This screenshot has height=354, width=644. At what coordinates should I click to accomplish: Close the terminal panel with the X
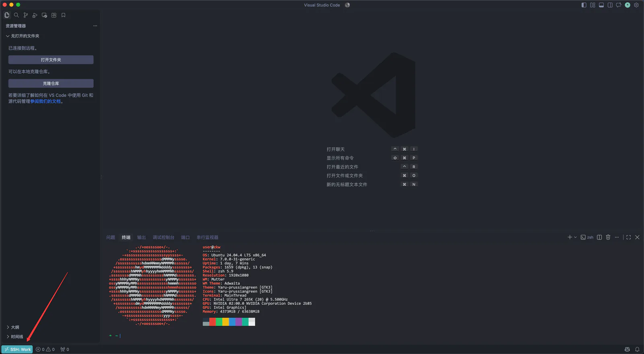click(637, 237)
